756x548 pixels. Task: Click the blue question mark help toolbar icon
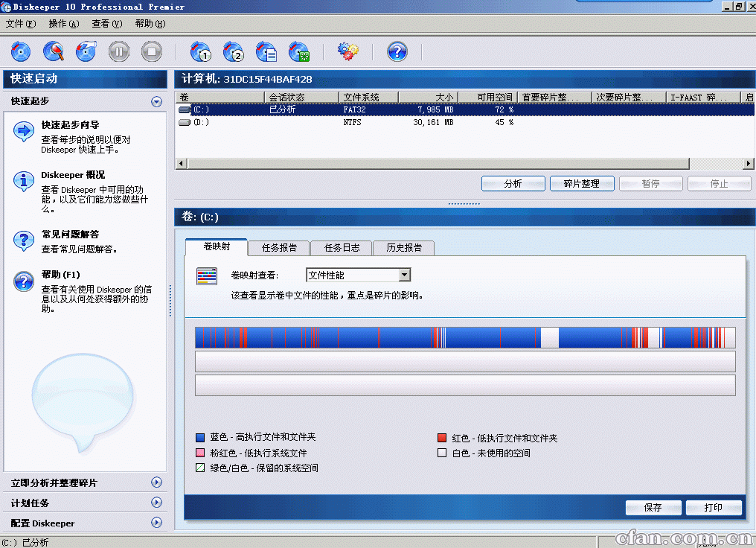point(397,51)
